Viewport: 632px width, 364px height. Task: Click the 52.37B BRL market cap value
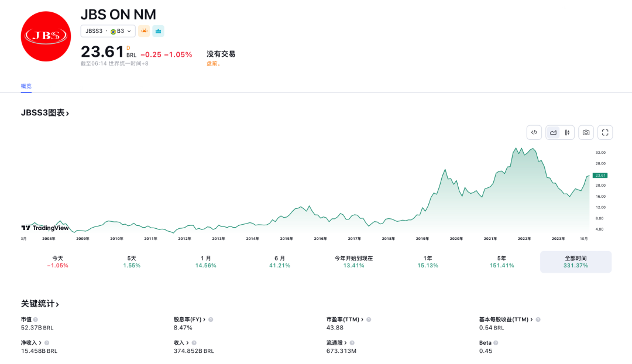tap(37, 328)
